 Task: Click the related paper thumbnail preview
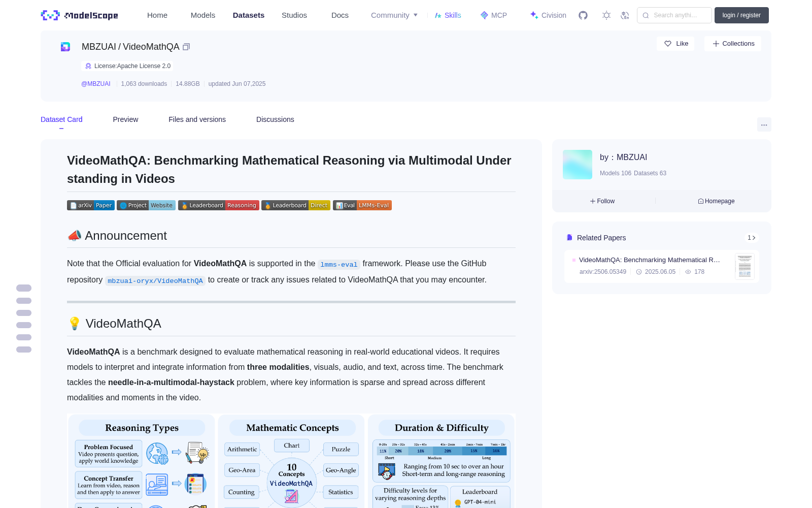coord(745,266)
